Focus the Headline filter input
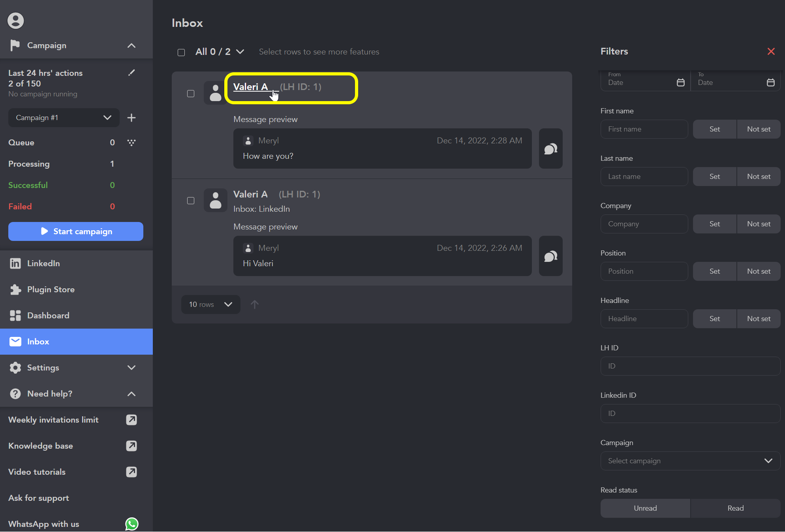The width and height of the screenshot is (785, 532). point(644,319)
